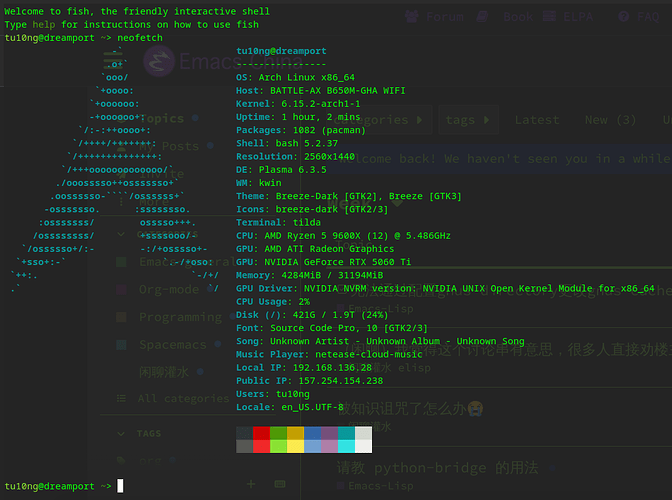The height and width of the screenshot is (500, 672).
Task: Click the More vertical-dots icon in sidebar
Action: 121,201
